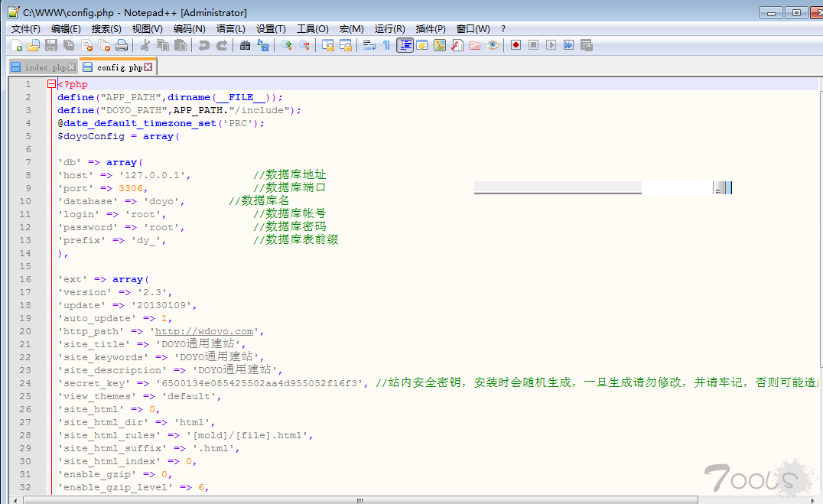Click the Stop Recording macro icon

tap(533, 46)
